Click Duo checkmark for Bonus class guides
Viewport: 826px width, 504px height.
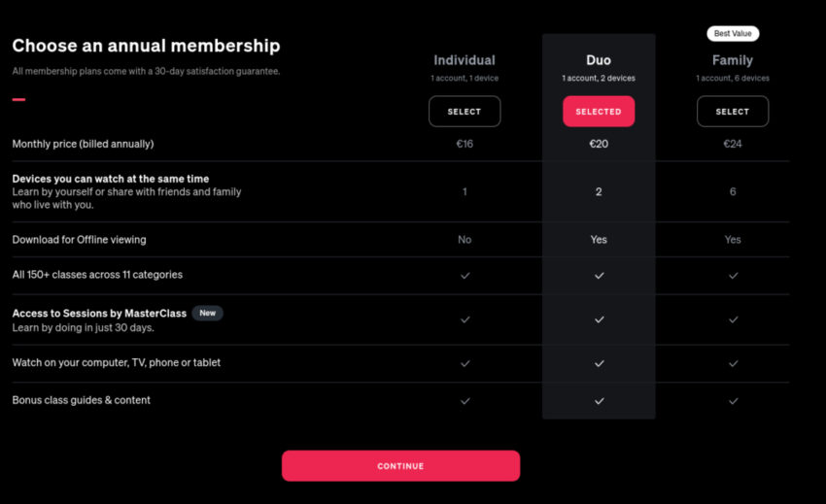(599, 400)
